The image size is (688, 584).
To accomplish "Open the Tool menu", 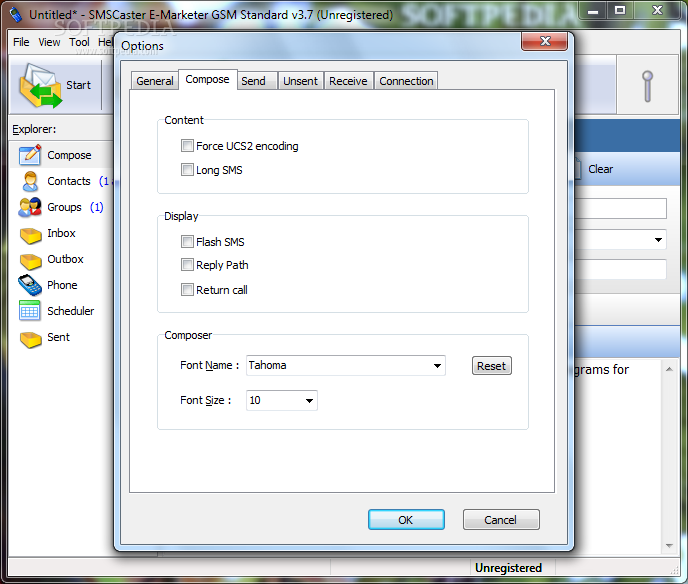I will pyautogui.click(x=79, y=42).
